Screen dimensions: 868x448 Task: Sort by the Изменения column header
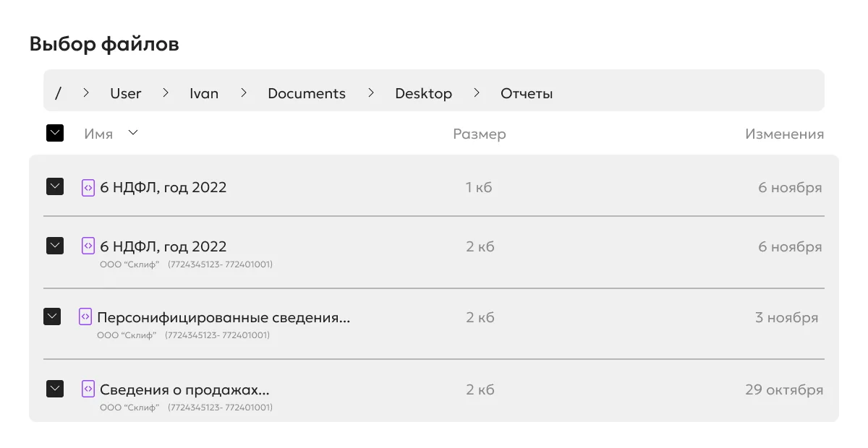785,134
